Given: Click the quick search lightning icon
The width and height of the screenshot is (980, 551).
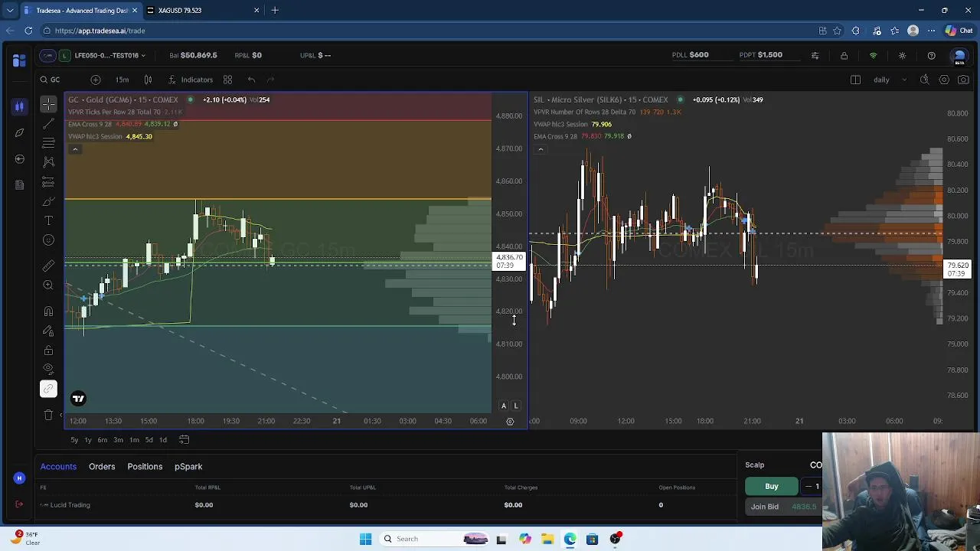Looking at the screenshot, I should [924, 80].
